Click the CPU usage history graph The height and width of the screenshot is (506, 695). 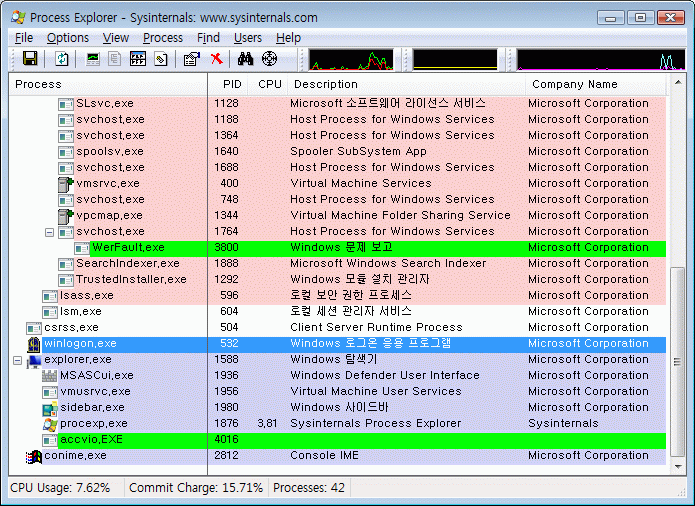coord(351,60)
